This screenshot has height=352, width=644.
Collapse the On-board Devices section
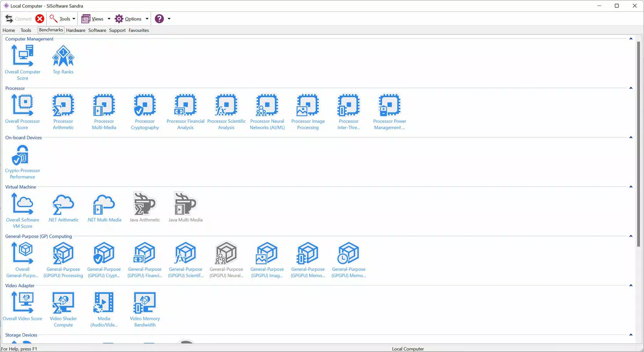[631, 137]
